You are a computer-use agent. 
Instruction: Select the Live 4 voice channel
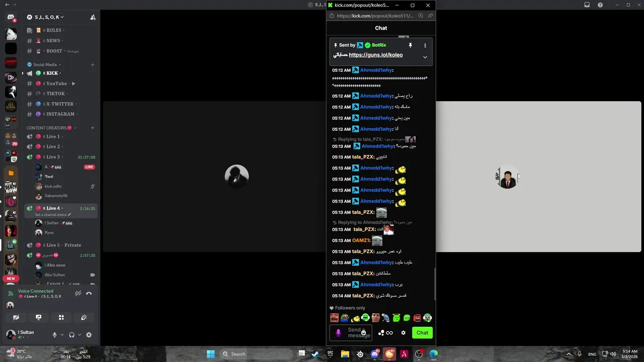tap(60, 208)
